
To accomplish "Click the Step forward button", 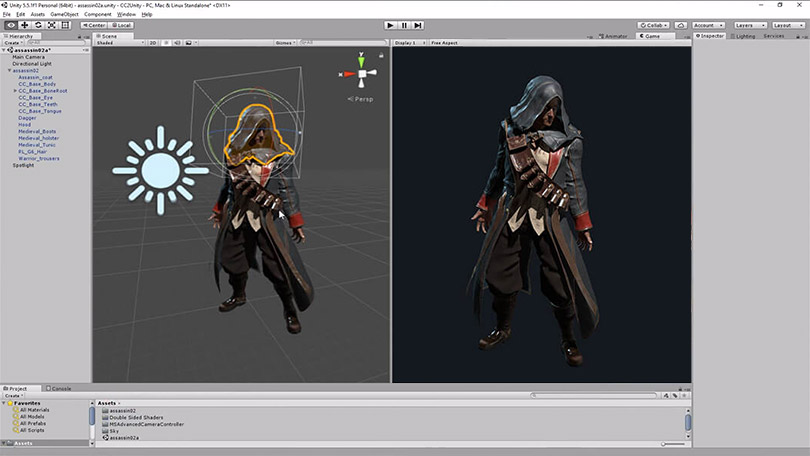I will click(x=418, y=25).
